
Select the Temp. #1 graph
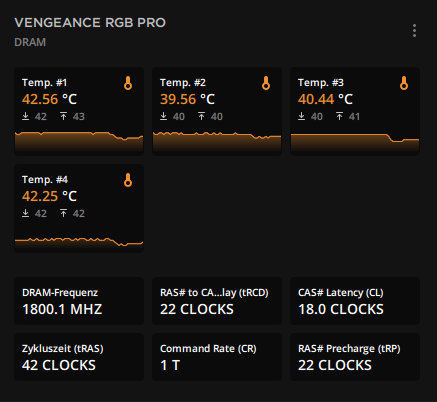point(79,143)
